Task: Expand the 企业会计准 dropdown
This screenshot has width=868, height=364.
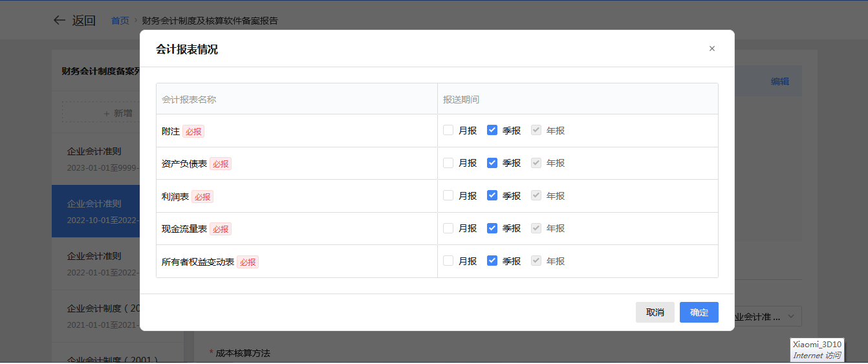Action: (767, 317)
